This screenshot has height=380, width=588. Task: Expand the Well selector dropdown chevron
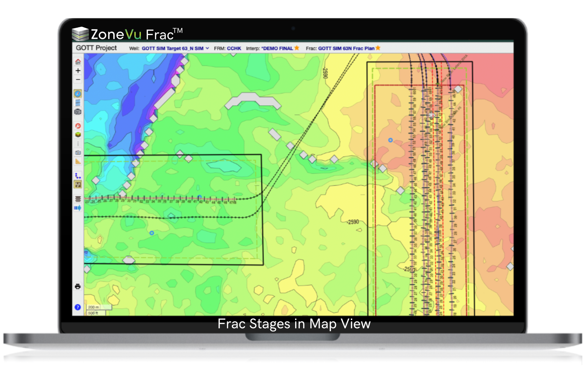(207, 48)
